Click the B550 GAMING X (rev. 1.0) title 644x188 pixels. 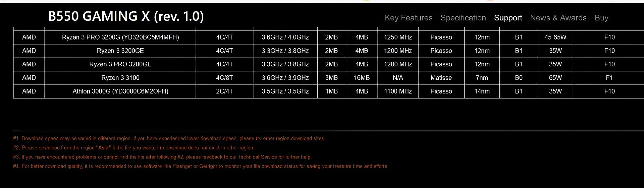click(x=126, y=16)
